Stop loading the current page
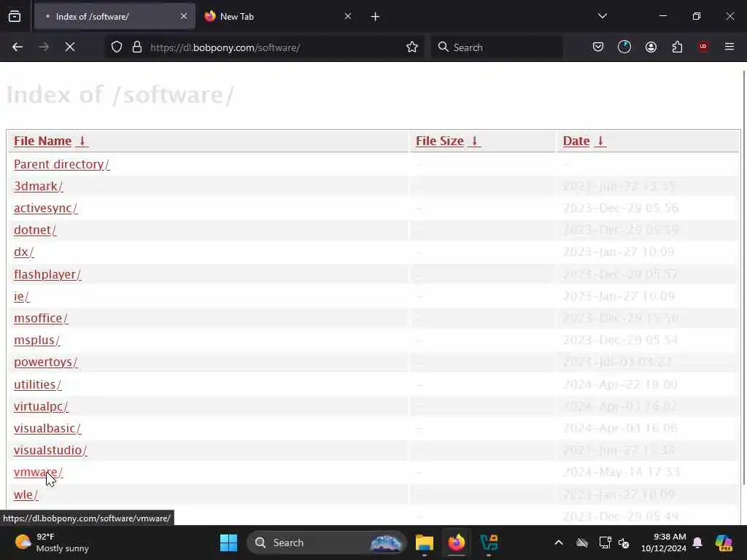 (70, 47)
